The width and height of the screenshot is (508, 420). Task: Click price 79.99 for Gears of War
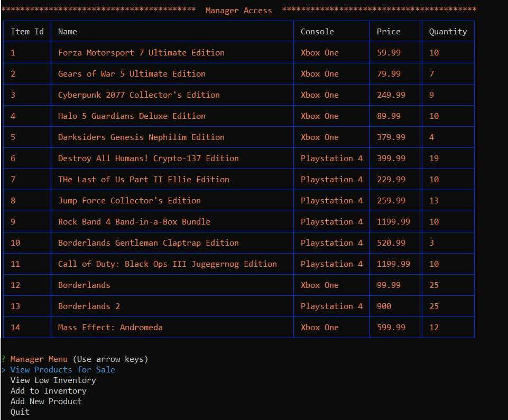[389, 73]
